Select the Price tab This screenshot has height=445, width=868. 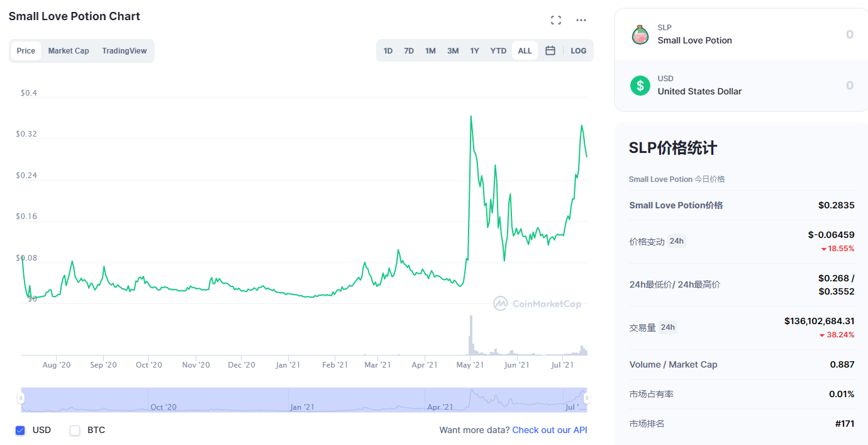pos(26,50)
